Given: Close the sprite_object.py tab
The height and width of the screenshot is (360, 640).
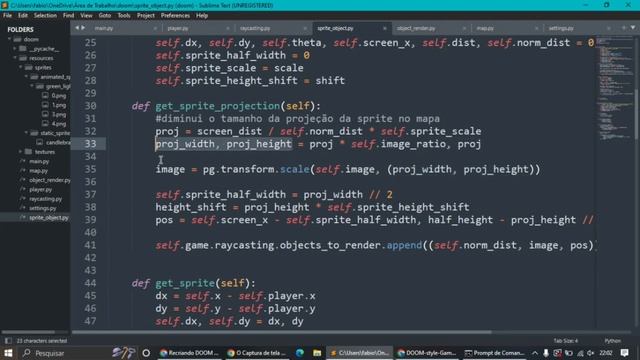Looking at the screenshot, I should pyautogui.click(x=384, y=28).
